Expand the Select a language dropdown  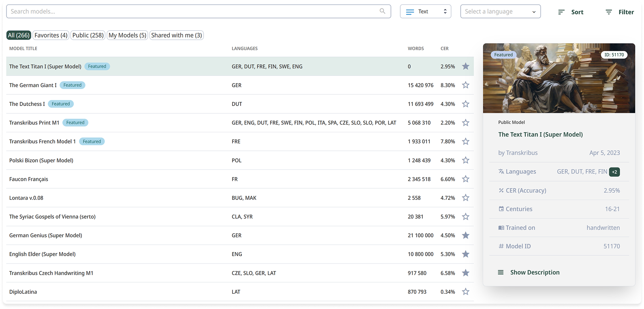pos(500,12)
